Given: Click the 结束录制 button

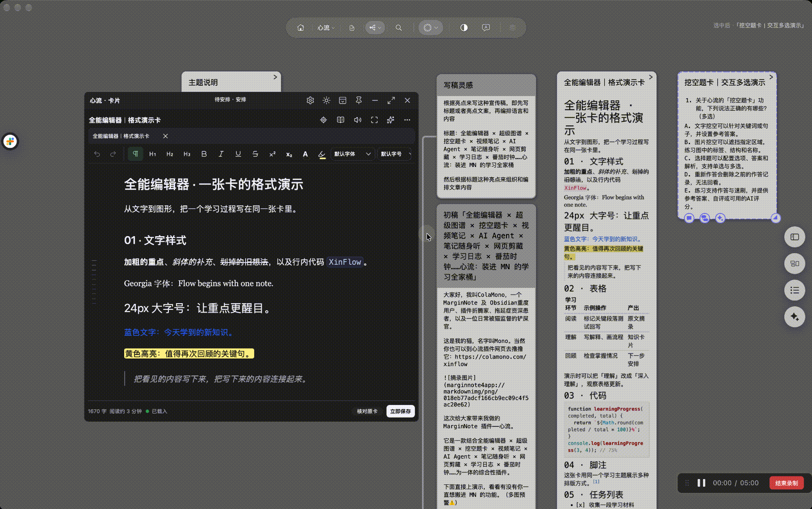Looking at the screenshot, I should tap(787, 483).
